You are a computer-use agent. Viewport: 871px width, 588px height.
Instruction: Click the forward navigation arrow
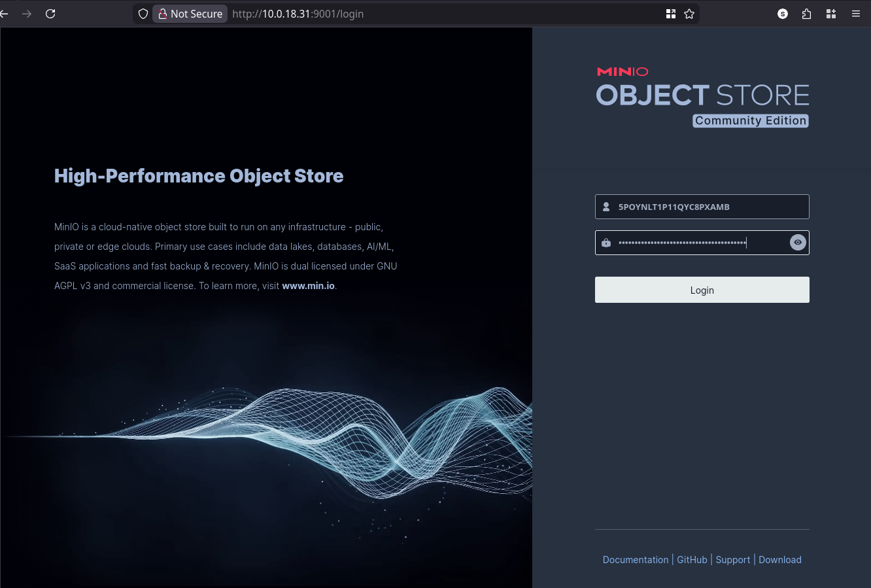(27, 14)
